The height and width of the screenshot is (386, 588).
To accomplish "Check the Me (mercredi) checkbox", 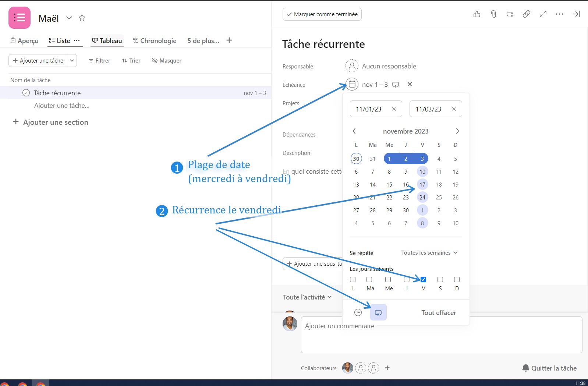I will (388, 279).
